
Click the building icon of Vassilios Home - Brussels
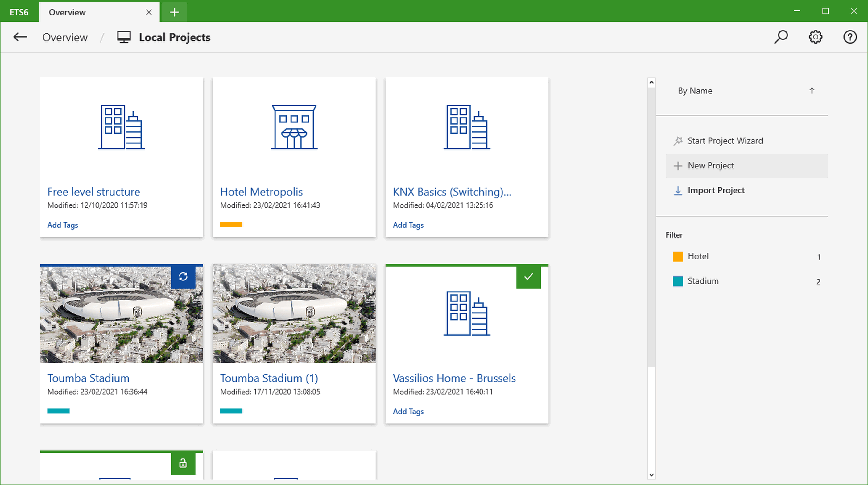pyautogui.click(x=467, y=313)
